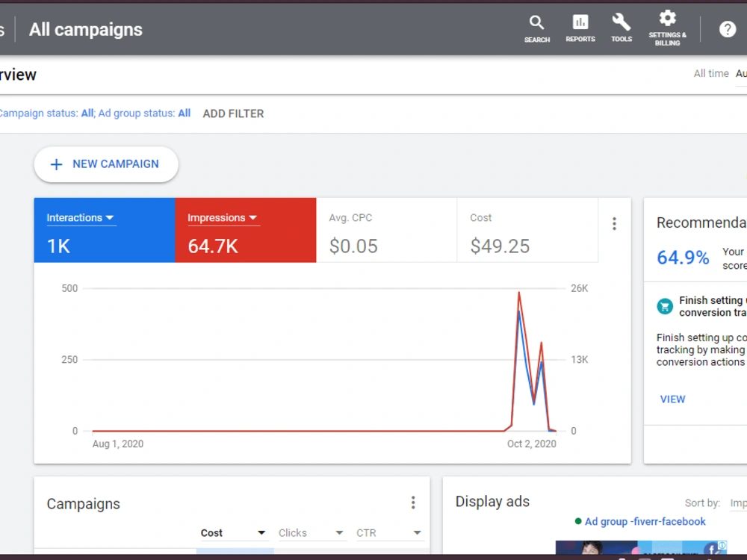Open three-dot menu on Campaigns card
Viewport: 747px width, 560px height.
pyautogui.click(x=413, y=503)
